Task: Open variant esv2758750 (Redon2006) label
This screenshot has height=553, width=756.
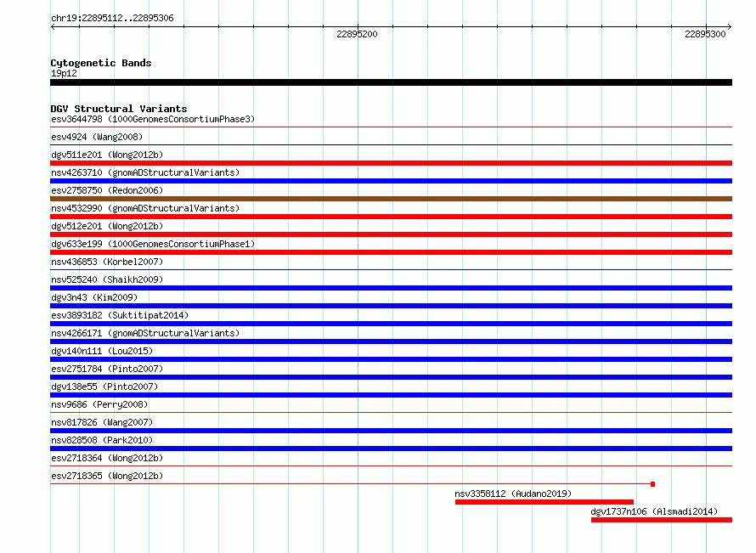Action: pos(107,190)
